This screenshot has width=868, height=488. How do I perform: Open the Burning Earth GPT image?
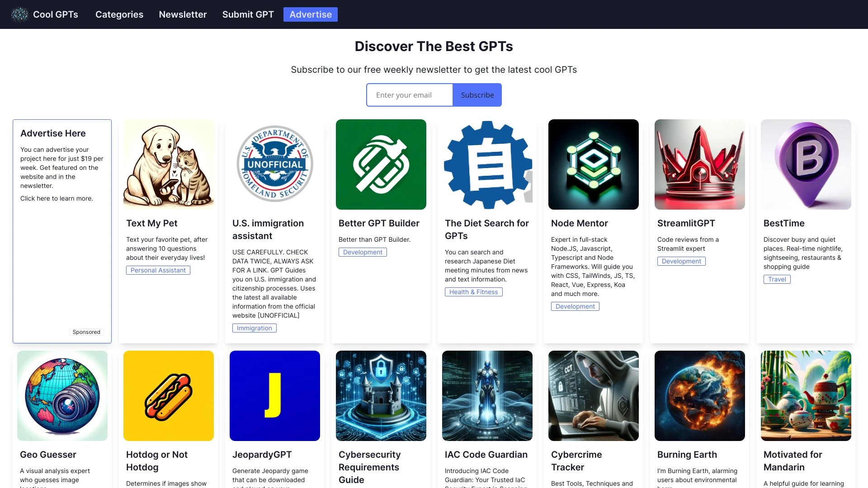point(699,395)
